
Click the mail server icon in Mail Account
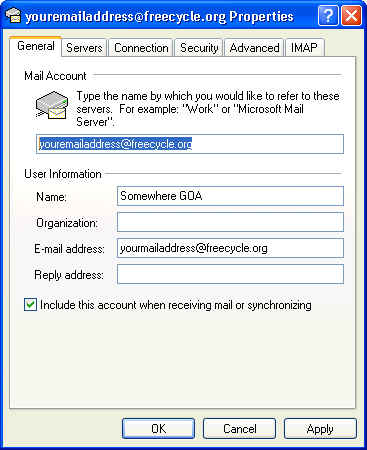click(x=52, y=105)
